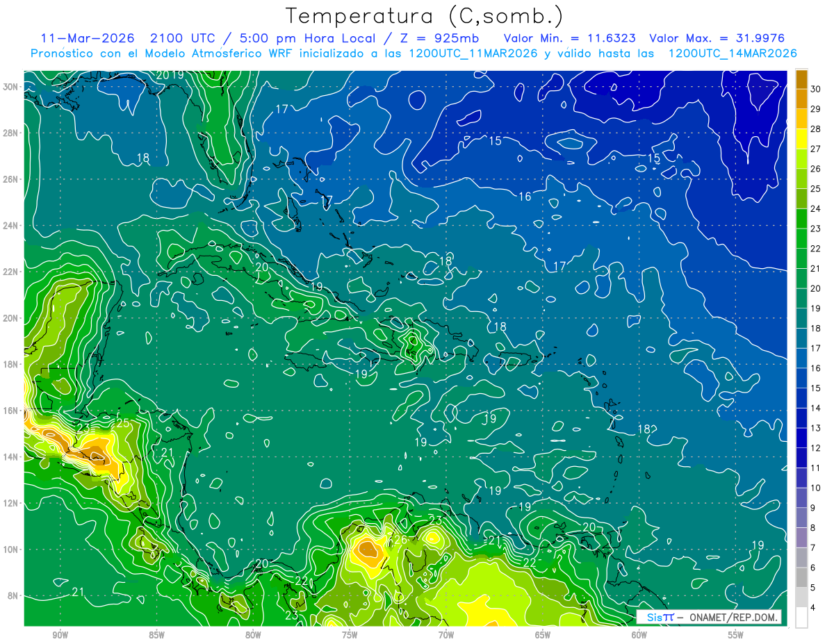Viewport: 834px width, 644px height.
Task: Click the "90W" longitude label
Action: 60,635
